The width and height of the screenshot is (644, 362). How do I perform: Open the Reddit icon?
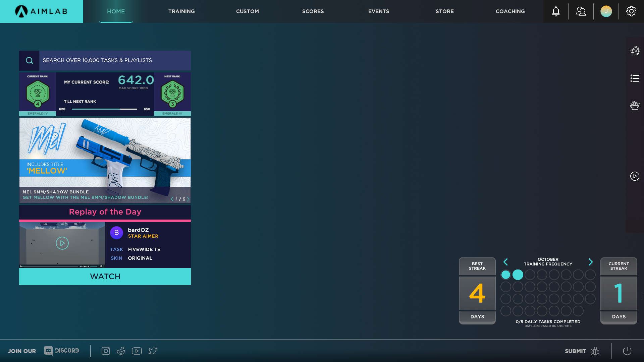[121, 351]
